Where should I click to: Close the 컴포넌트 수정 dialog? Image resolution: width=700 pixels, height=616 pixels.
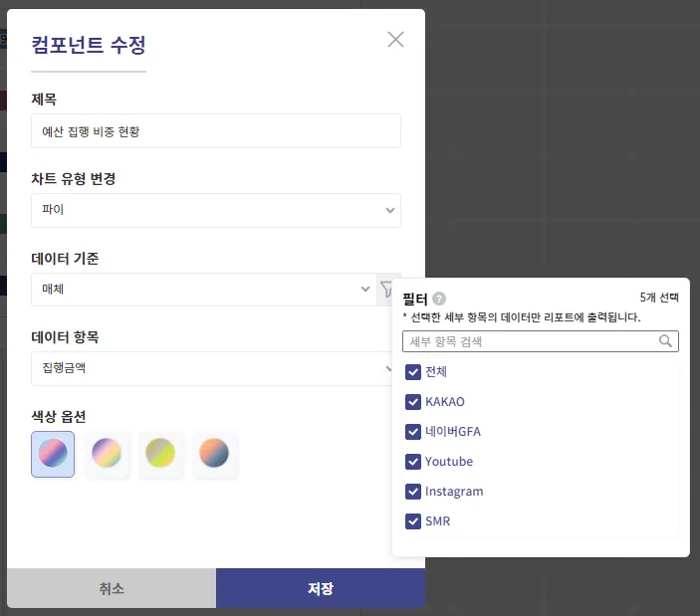[395, 39]
